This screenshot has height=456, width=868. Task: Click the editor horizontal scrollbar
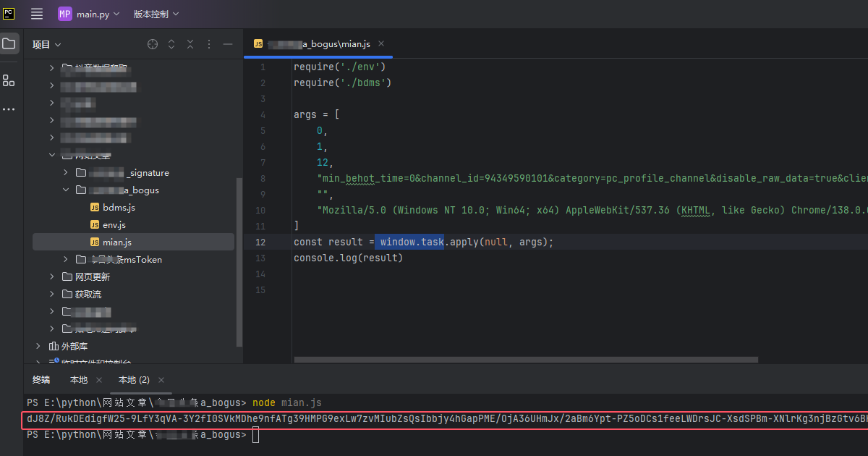click(526, 359)
